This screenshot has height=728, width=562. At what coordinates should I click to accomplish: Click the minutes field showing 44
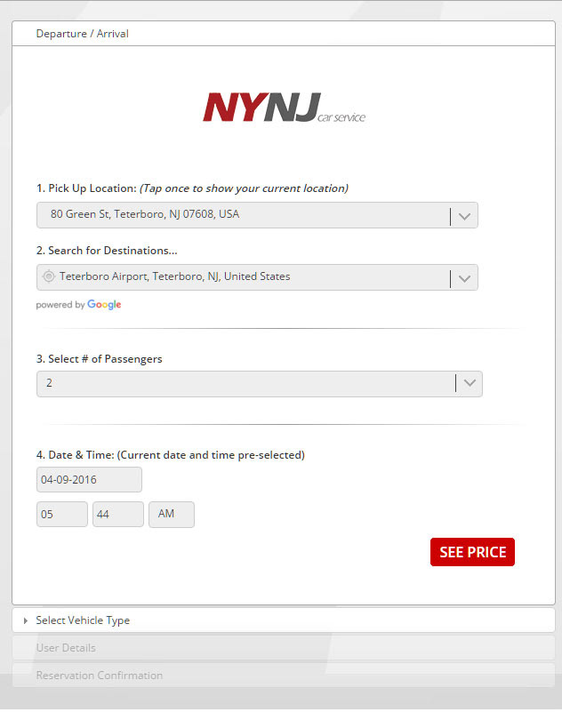[x=117, y=515]
